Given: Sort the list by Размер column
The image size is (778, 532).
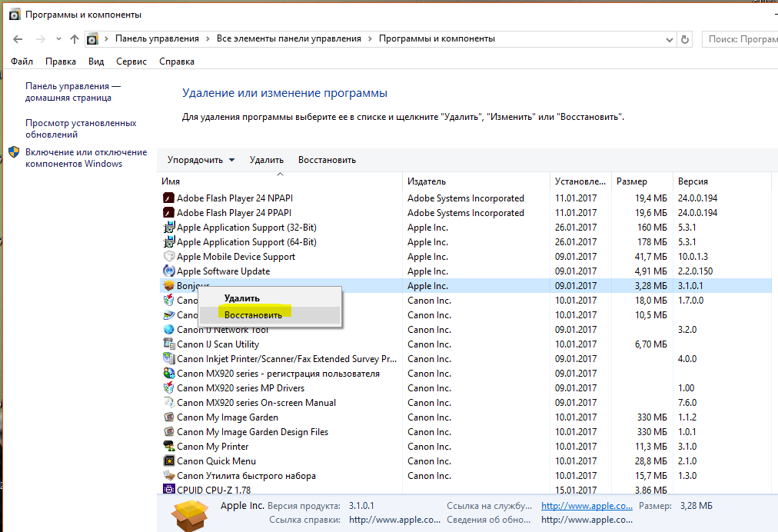Looking at the screenshot, I should coord(643,181).
